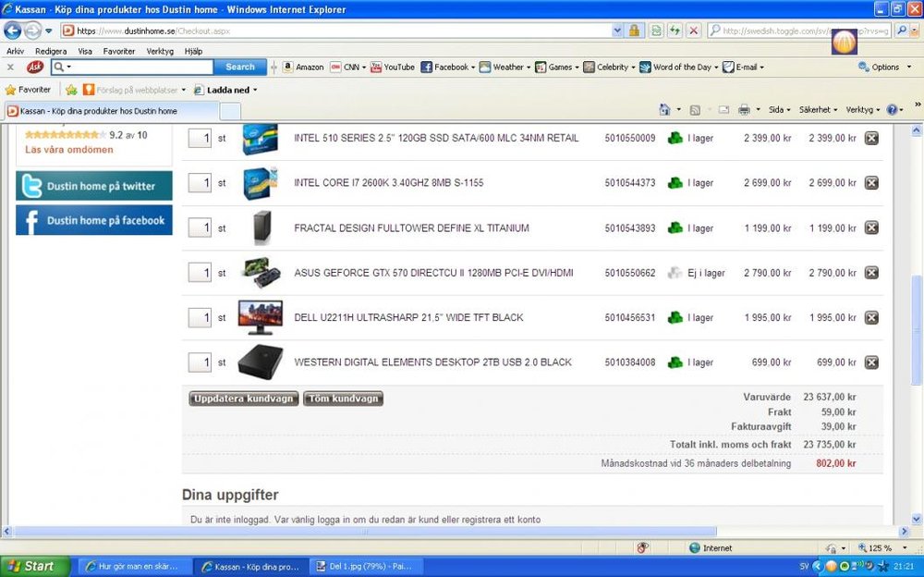Open the Hjälp menu
This screenshot has height=577, width=924.
click(x=193, y=52)
